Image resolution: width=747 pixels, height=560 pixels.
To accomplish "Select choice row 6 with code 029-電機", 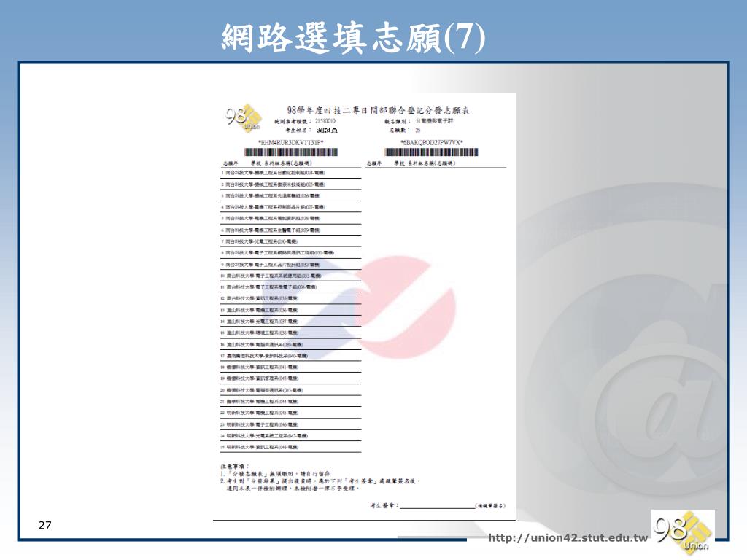I will 290,230.
